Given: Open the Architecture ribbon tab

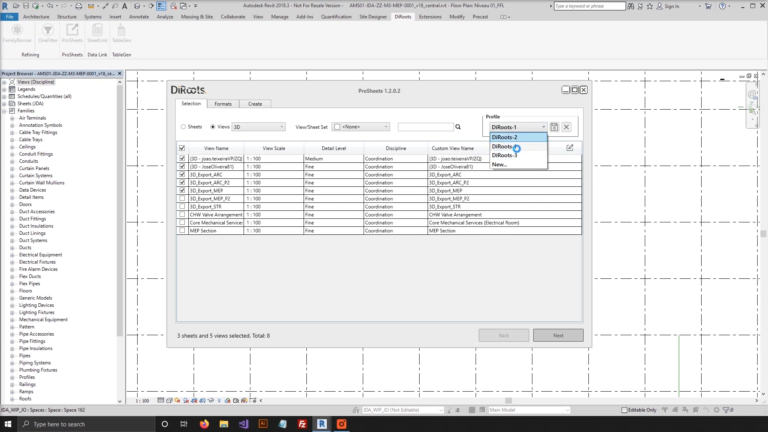Looking at the screenshot, I should pos(36,17).
